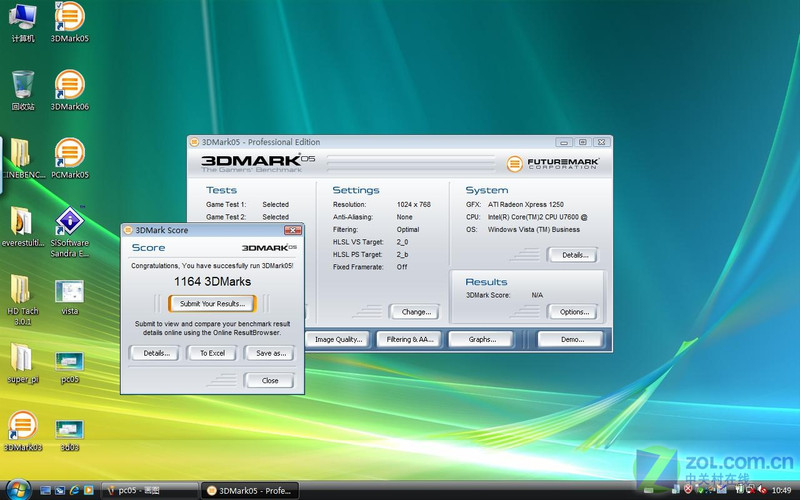The width and height of the screenshot is (800, 500).
Task: Launch the 3DMark06 desktop shortcut
Action: 69,90
